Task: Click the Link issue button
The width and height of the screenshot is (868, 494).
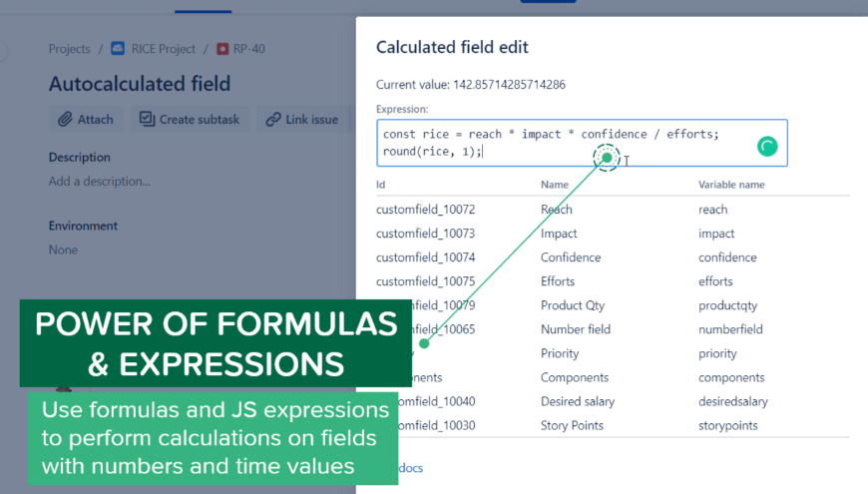Action: coord(302,119)
